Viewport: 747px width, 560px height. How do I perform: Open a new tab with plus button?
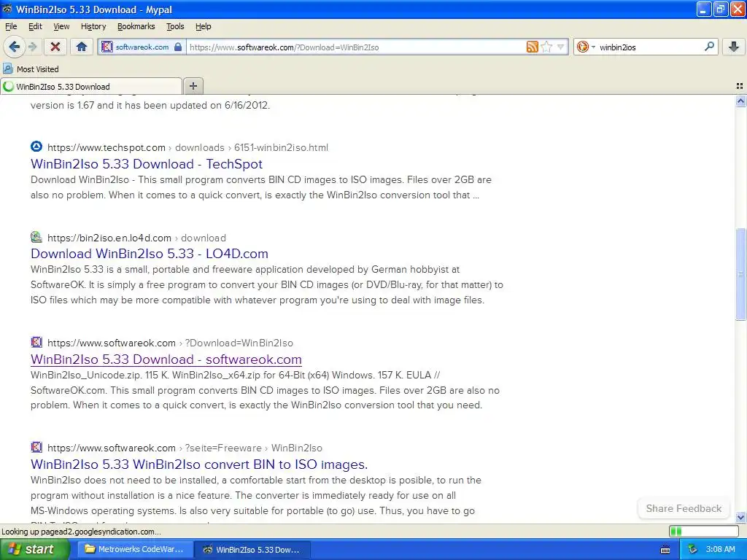tap(193, 86)
